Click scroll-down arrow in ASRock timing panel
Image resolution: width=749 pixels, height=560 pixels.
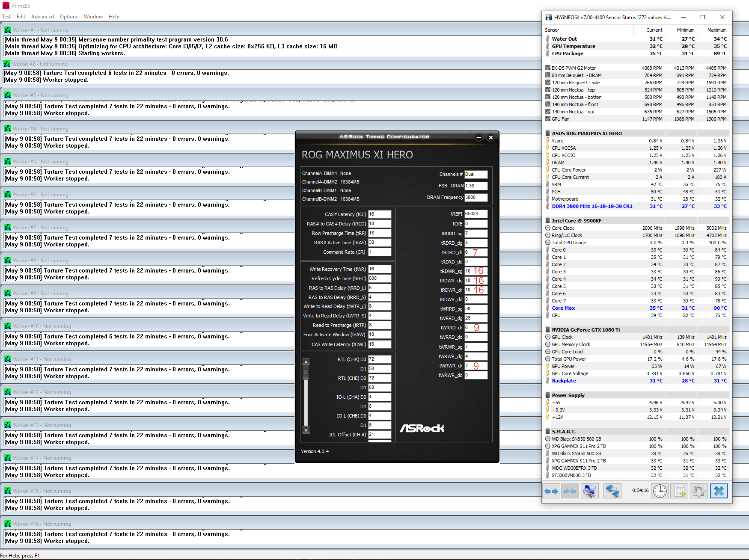pos(306,430)
